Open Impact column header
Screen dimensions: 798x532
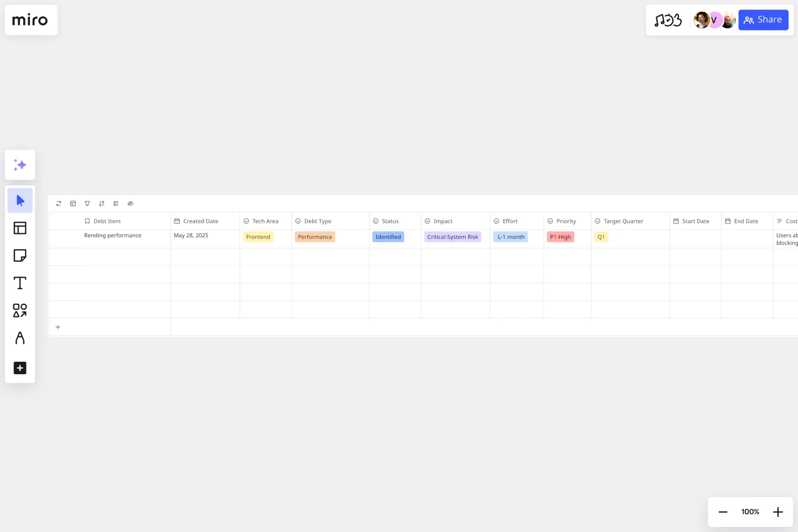[x=456, y=221]
